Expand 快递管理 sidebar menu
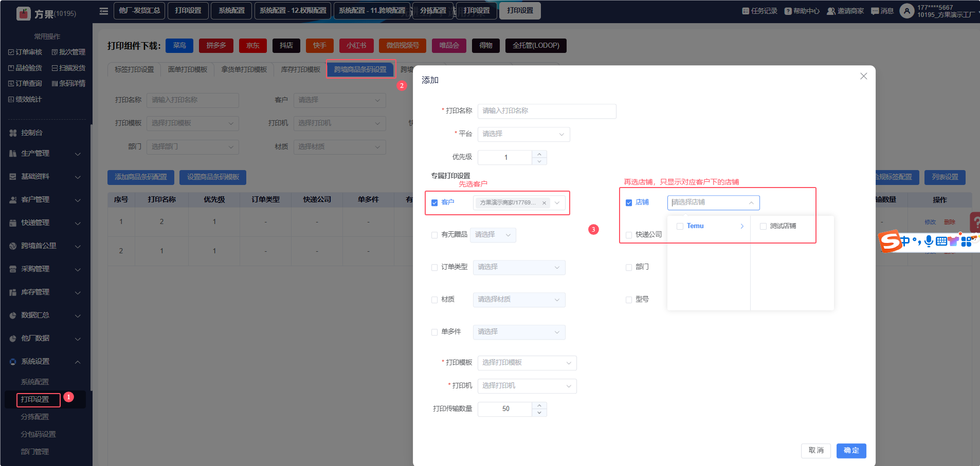This screenshot has height=466, width=980. click(45, 222)
